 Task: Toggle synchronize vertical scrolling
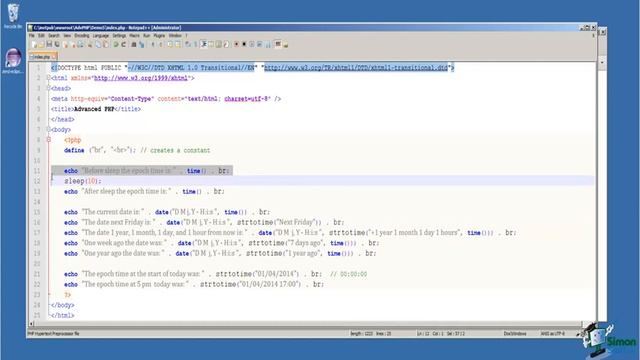[170, 44]
